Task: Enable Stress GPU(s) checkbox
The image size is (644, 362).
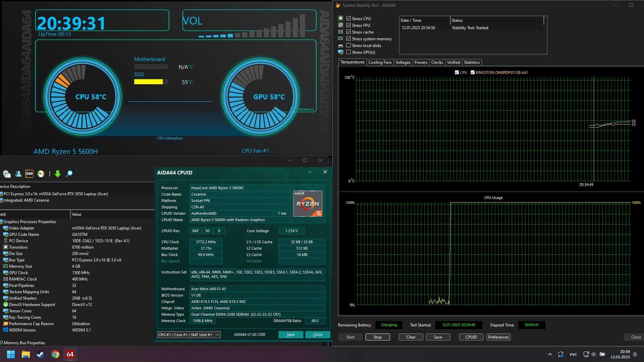Action: pos(349,52)
